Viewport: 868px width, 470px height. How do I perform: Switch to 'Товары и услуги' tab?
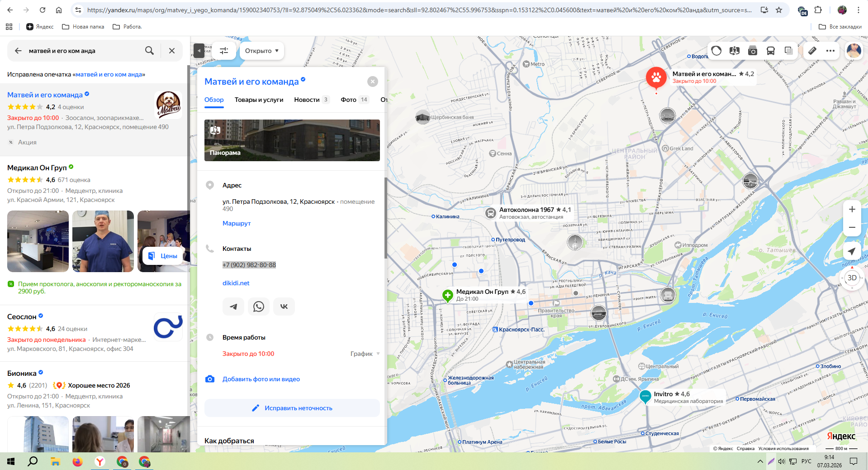[259, 100]
